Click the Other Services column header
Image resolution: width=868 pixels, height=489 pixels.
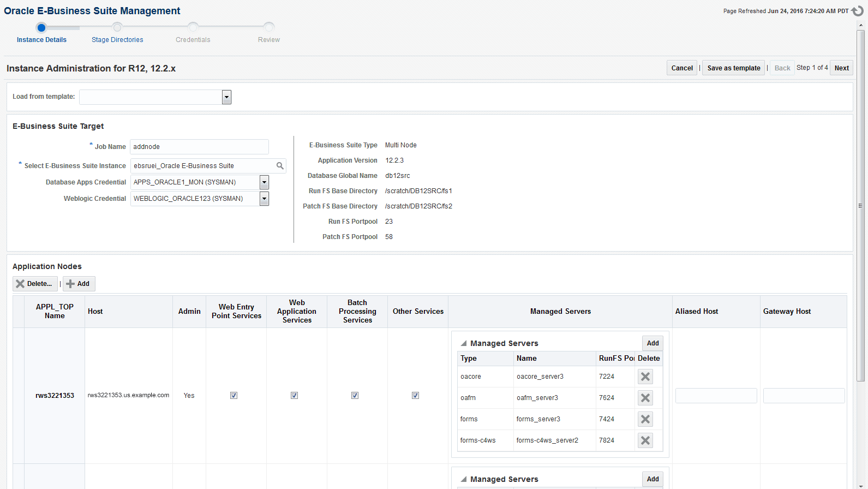pos(418,312)
